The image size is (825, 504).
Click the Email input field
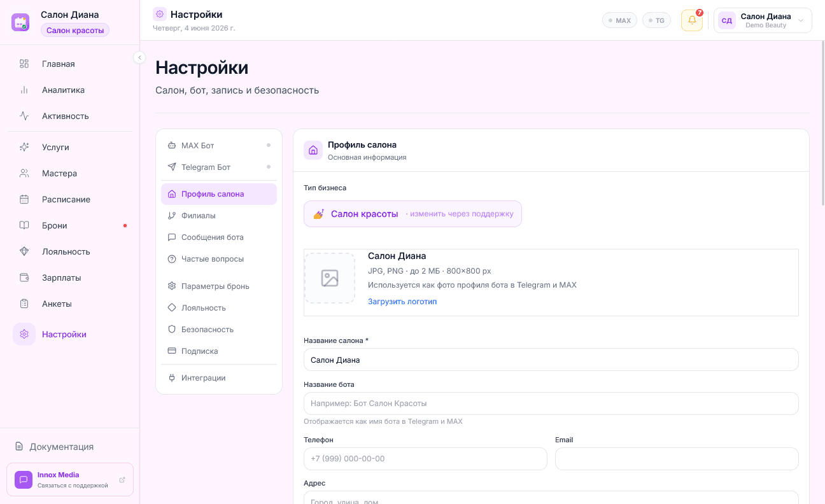677,459
